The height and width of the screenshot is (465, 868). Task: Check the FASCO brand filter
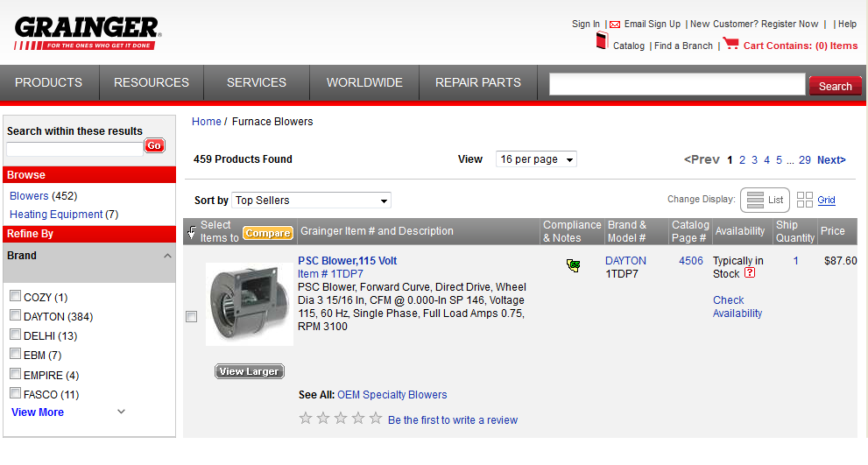pyautogui.click(x=16, y=393)
